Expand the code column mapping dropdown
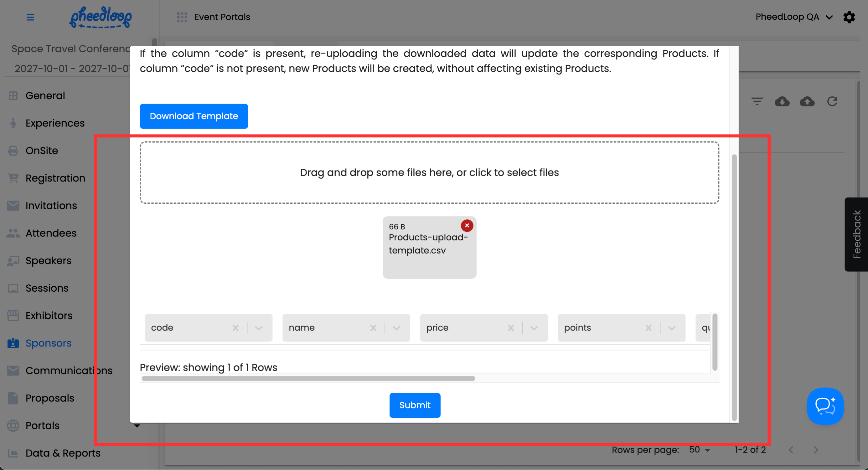Screen dimensions: 868x470 [x=259, y=328]
